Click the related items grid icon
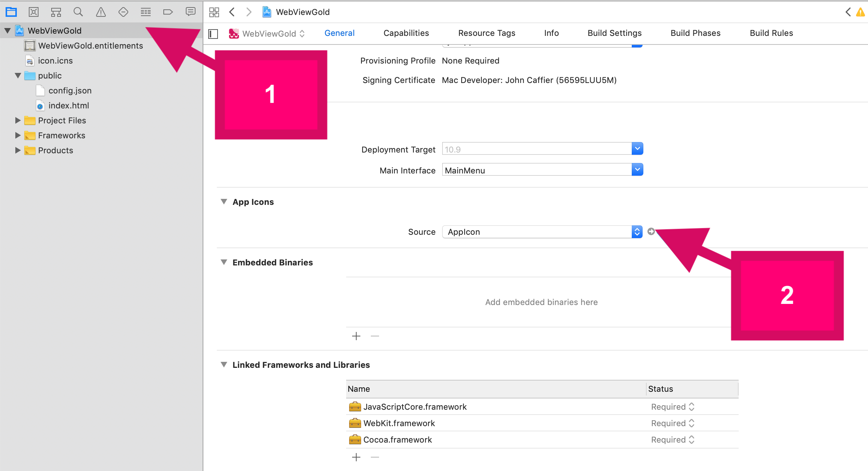Screen dimensions: 868x471 [214, 12]
